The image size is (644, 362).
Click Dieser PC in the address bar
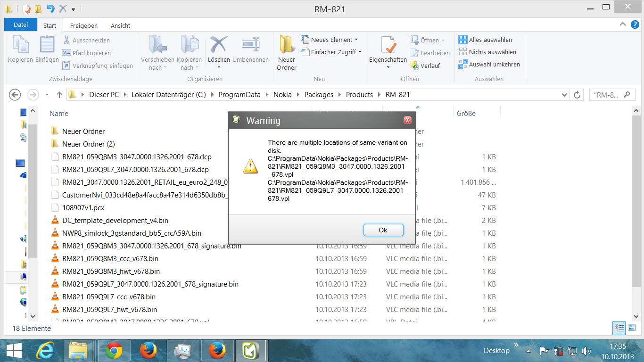104,95
